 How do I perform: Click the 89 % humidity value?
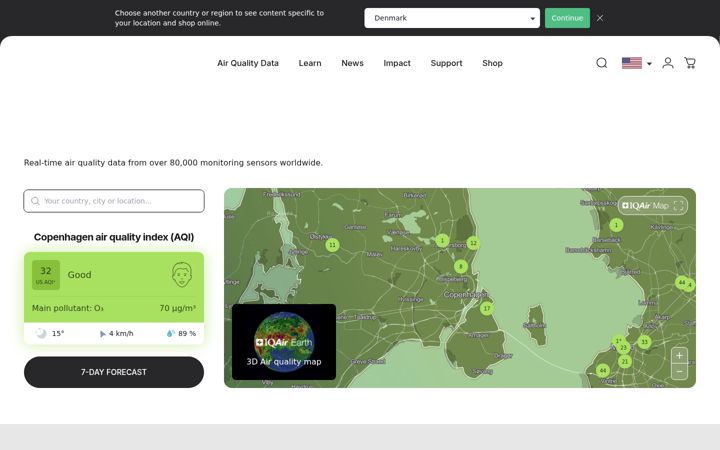187,333
